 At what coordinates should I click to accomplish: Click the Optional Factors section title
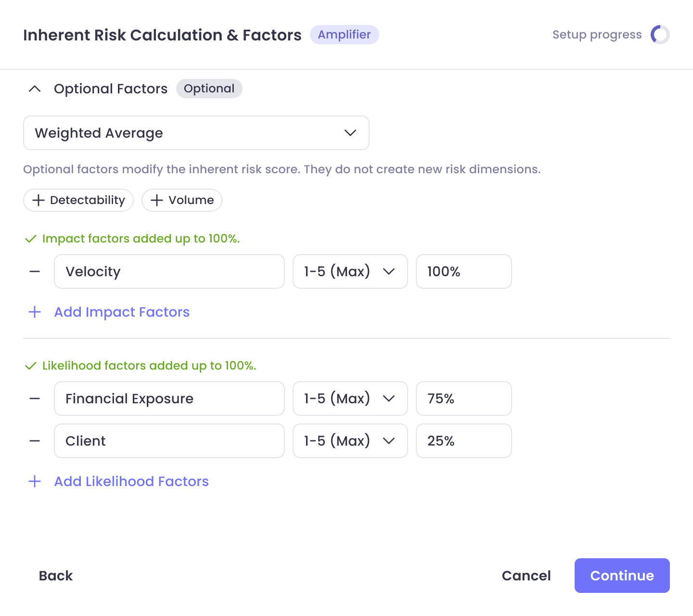coord(111,89)
